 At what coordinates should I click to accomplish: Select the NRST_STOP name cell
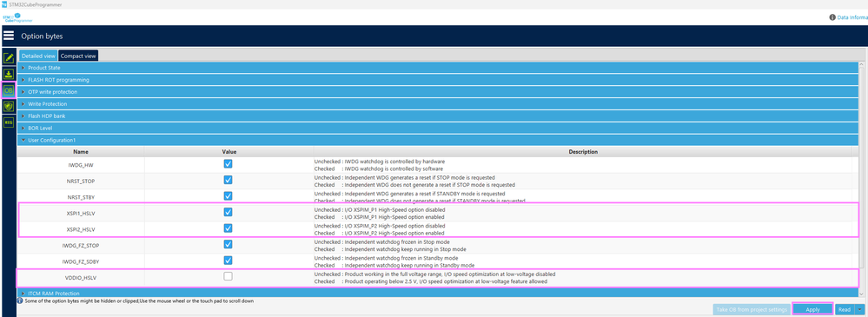pyautogui.click(x=80, y=181)
